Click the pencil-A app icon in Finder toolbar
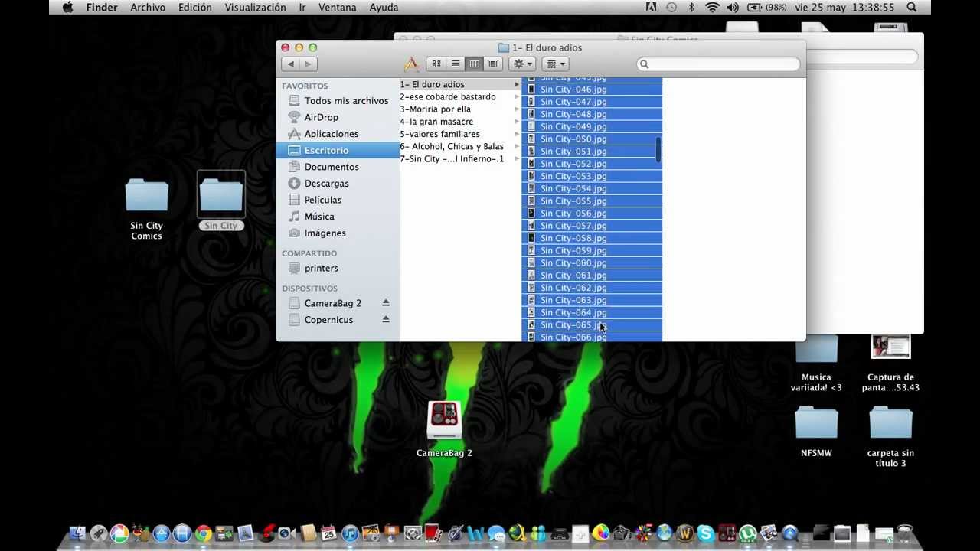 411,64
